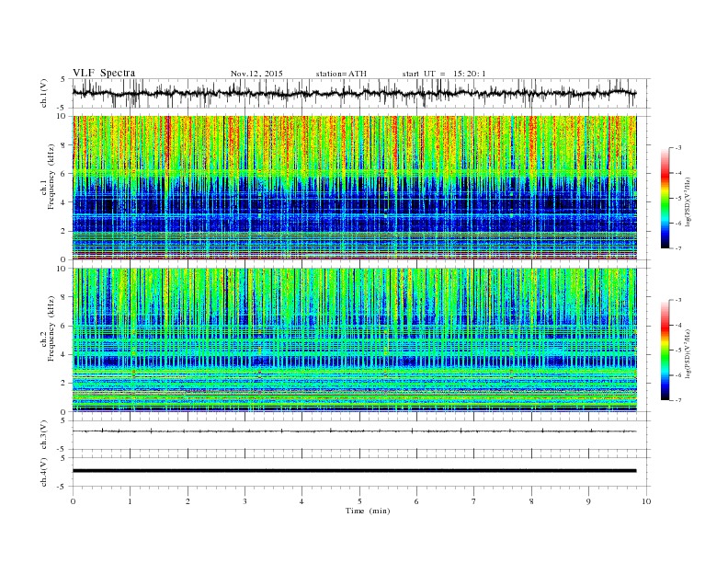The image size is (728, 563).
Task: Click the "station=ATH" header label
Action: click(341, 74)
